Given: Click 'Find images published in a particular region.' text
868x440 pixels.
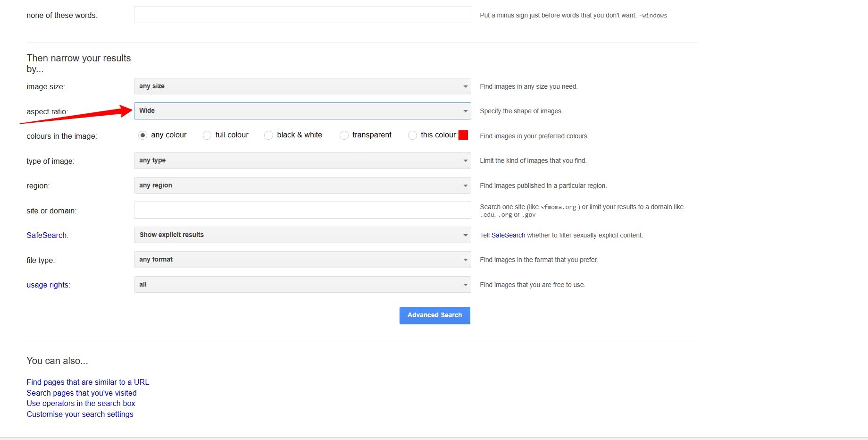Looking at the screenshot, I should 543,186.
